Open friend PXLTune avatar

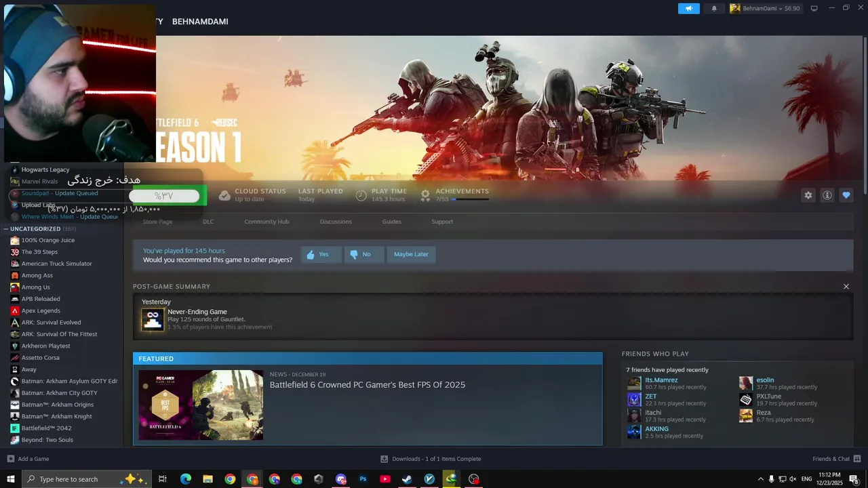point(746,399)
